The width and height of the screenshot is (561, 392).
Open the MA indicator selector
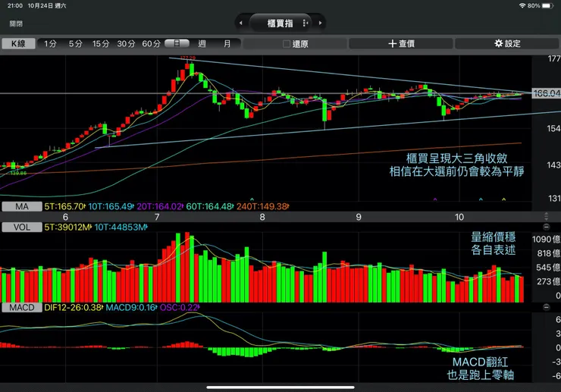pyautogui.click(x=22, y=206)
